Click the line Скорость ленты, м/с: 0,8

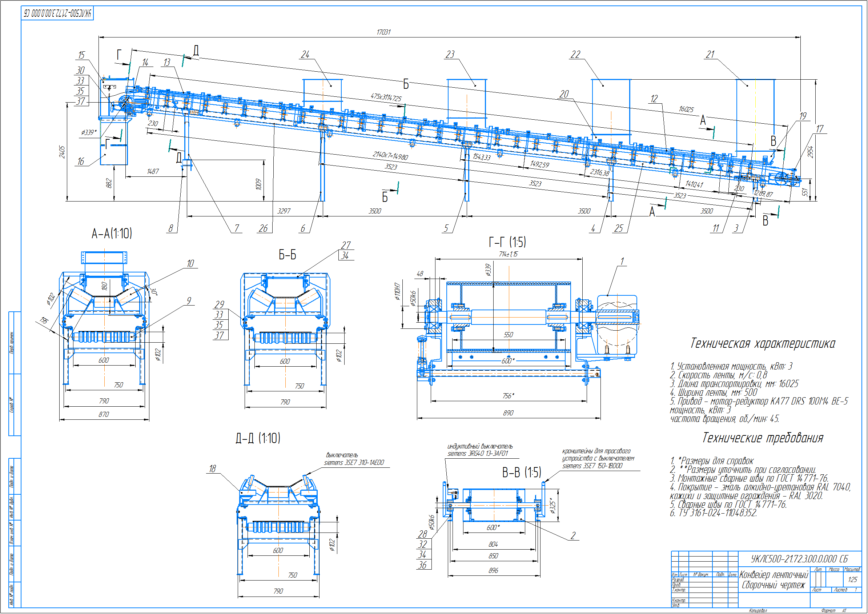(719, 375)
